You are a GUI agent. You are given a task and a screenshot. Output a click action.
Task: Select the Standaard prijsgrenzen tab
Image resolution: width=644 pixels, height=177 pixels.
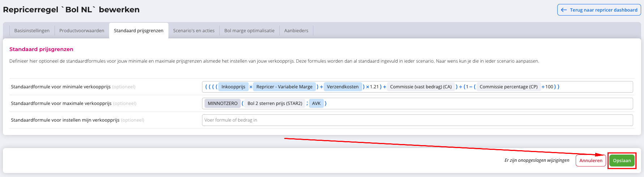(x=138, y=31)
